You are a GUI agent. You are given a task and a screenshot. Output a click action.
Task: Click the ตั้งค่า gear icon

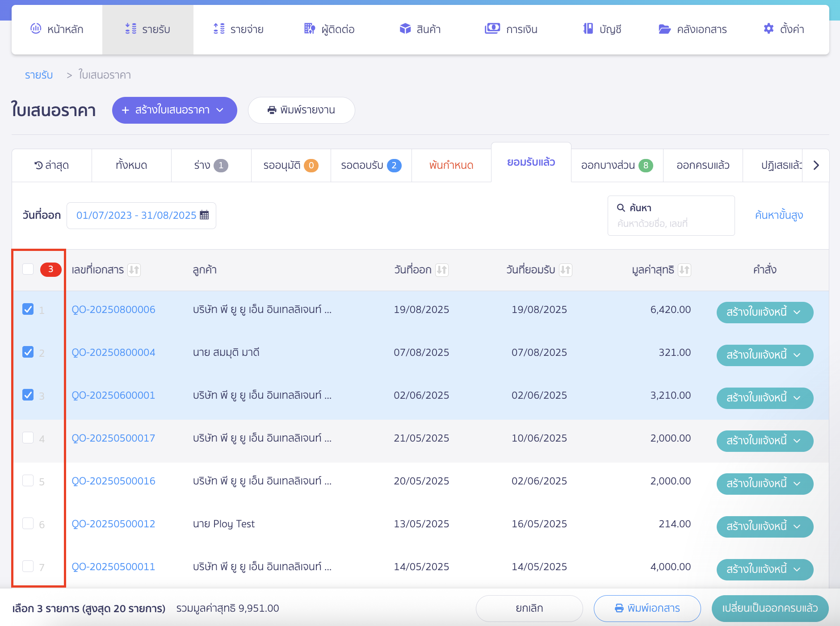click(x=768, y=29)
